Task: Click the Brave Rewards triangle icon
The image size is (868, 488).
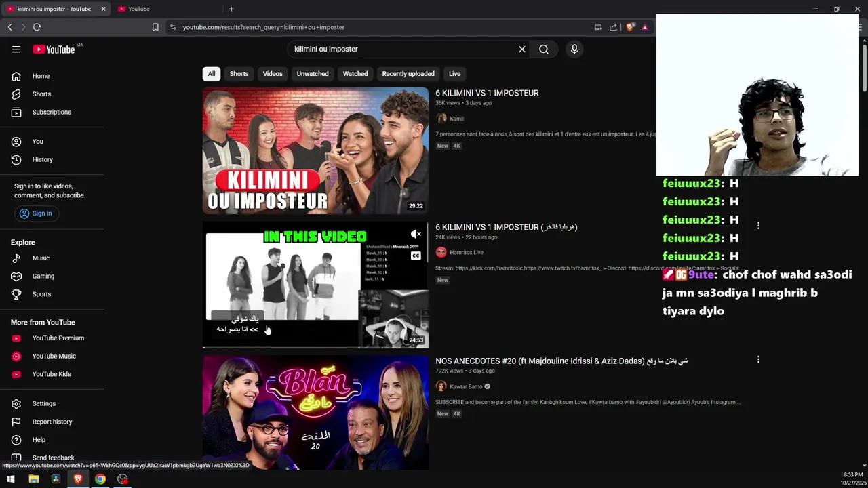Action: (x=644, y=27)
